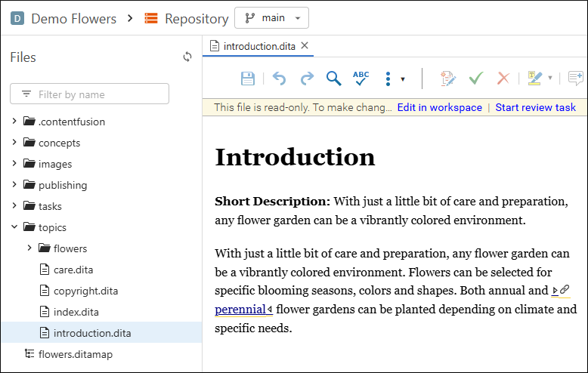Accept change with green checkmark

click(476, 79)
